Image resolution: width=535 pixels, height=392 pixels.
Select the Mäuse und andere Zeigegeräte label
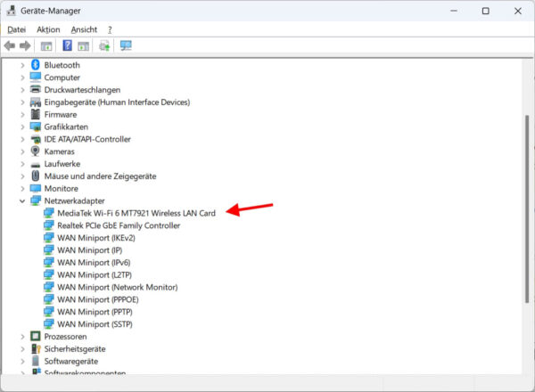tap(100, 176)
